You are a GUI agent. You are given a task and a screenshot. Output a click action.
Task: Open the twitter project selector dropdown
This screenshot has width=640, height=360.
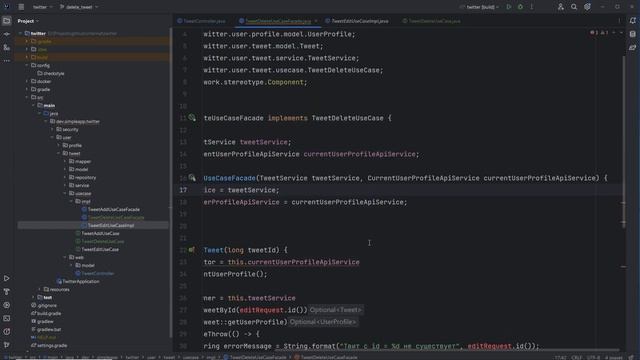pyautogui.click(x=42, y=7)
